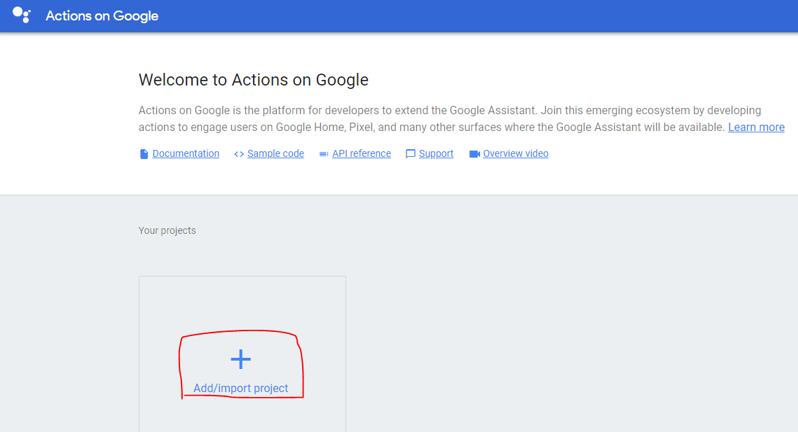Open the Support link

(x=436, y=154)
